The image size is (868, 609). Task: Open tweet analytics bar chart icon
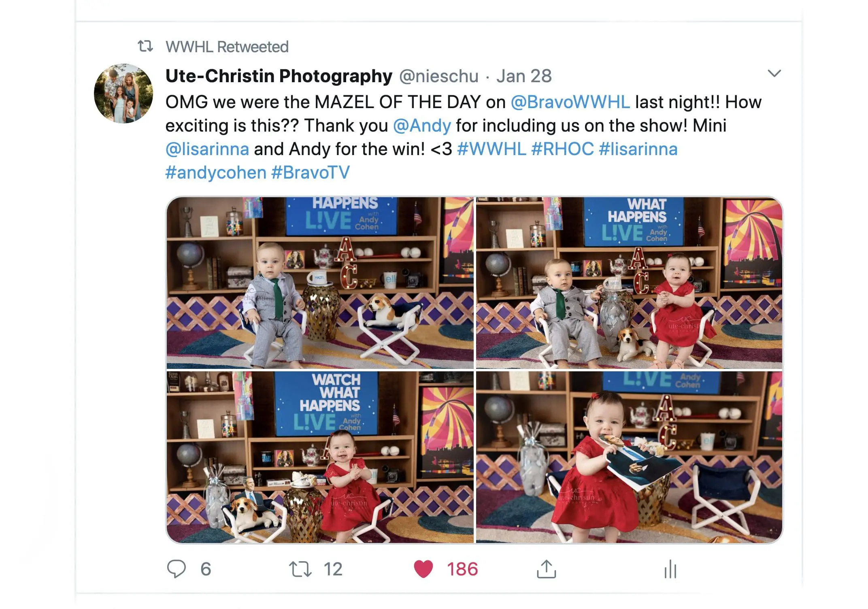[670, 569]
